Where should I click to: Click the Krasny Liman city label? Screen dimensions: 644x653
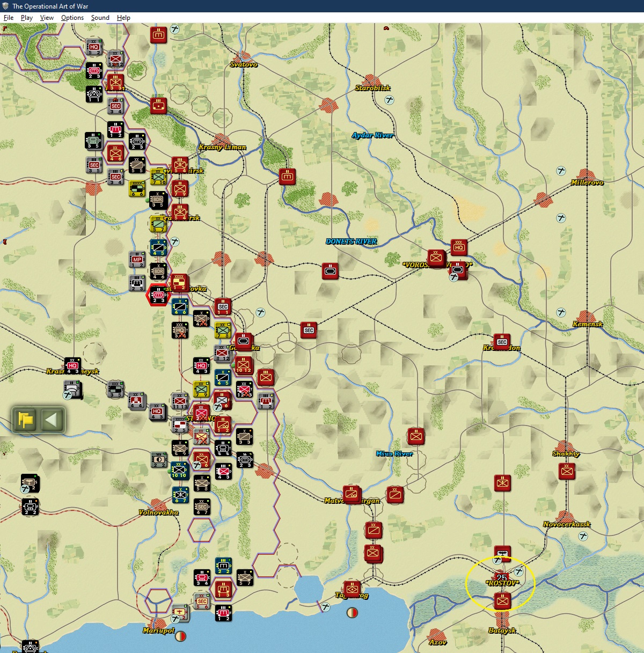pyautogui.click(x=222, y=147)
